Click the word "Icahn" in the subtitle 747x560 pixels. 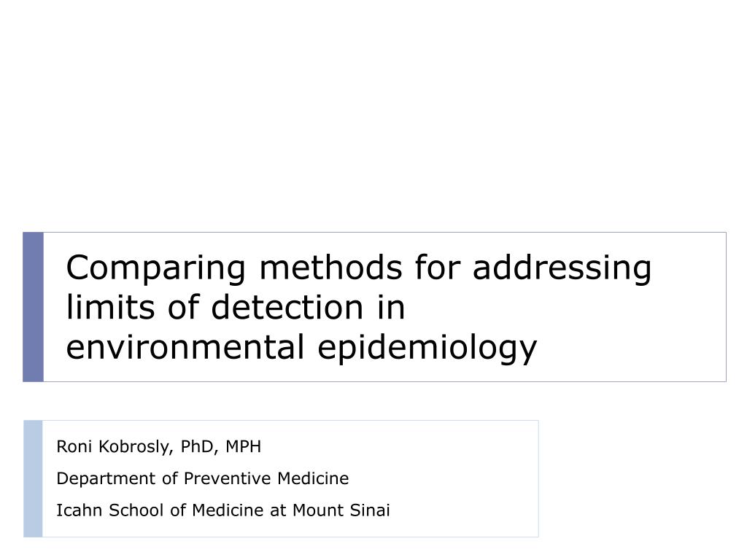[79, 510]
